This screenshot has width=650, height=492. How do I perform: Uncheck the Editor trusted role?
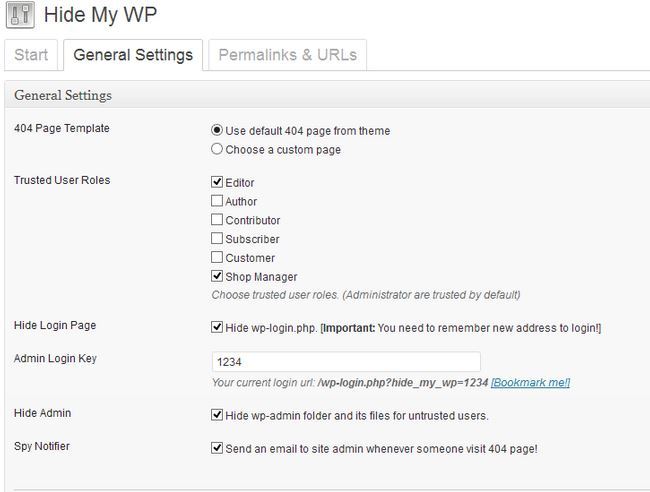217,182
